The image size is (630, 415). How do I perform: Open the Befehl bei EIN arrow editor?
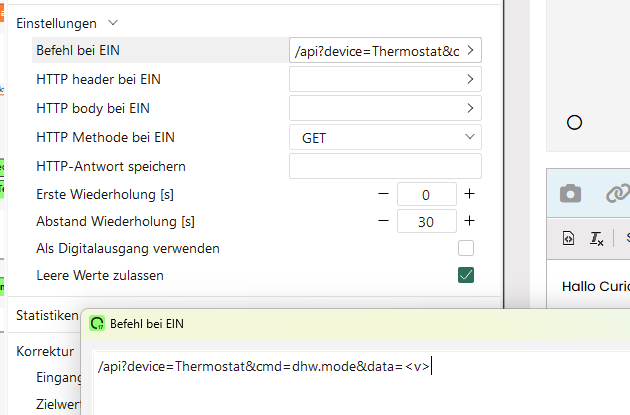click(470, 50)
